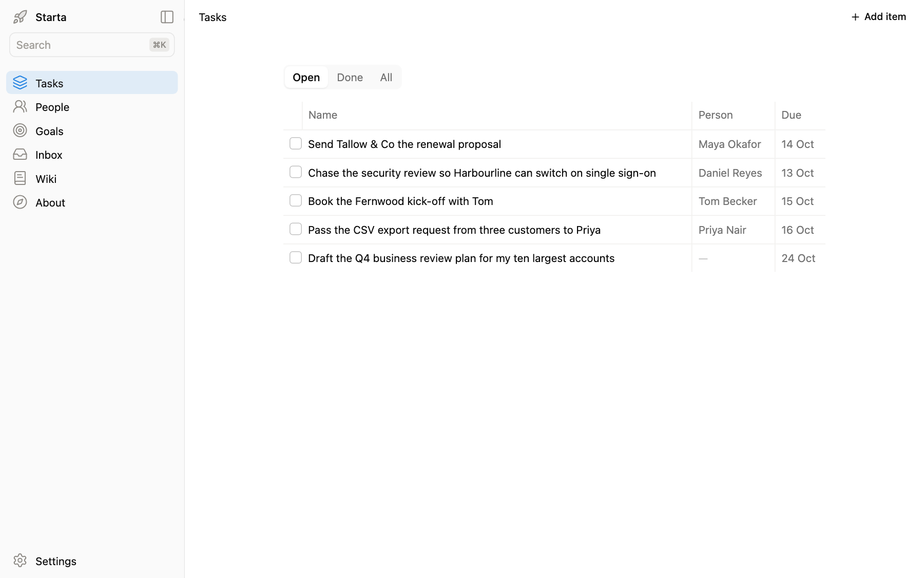Click the Starta rocket logo icon

tap(20, 17)
